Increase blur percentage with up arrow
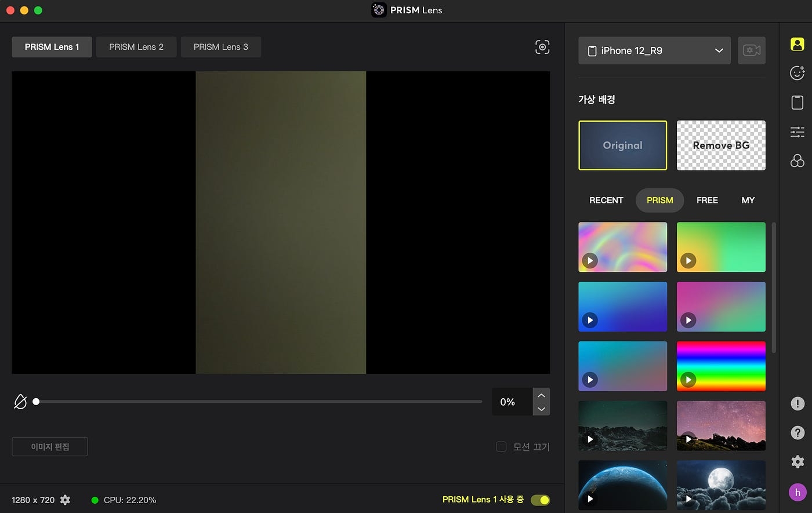This screenshot has height=513, width=812. point(541,395)
